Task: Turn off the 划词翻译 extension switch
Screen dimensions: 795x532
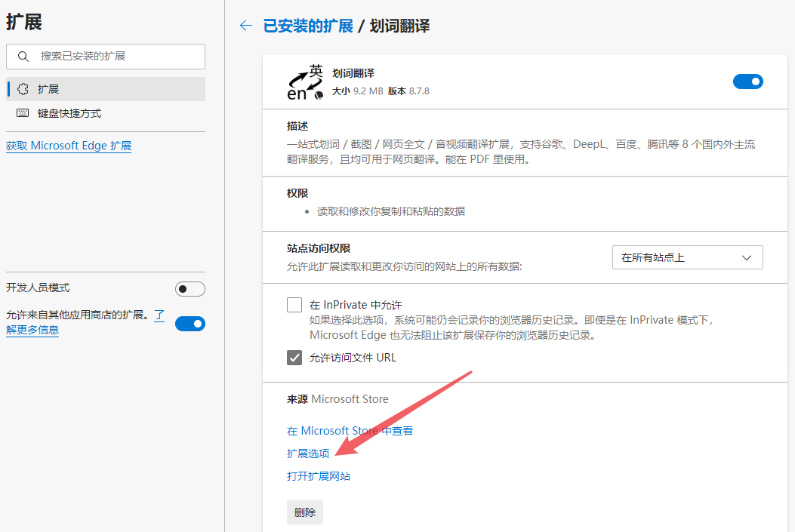Action: (x=748, y=81)
